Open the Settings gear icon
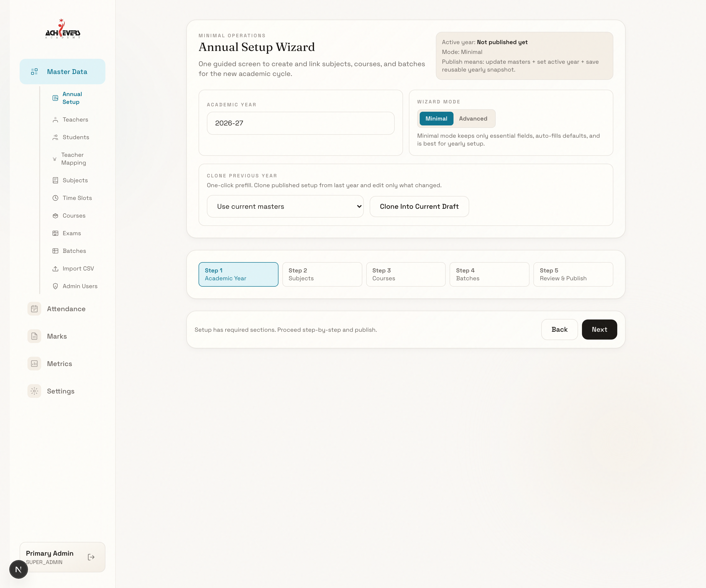Screen dimensions: 706x588 pyautogui.click(x=34, y=391)
